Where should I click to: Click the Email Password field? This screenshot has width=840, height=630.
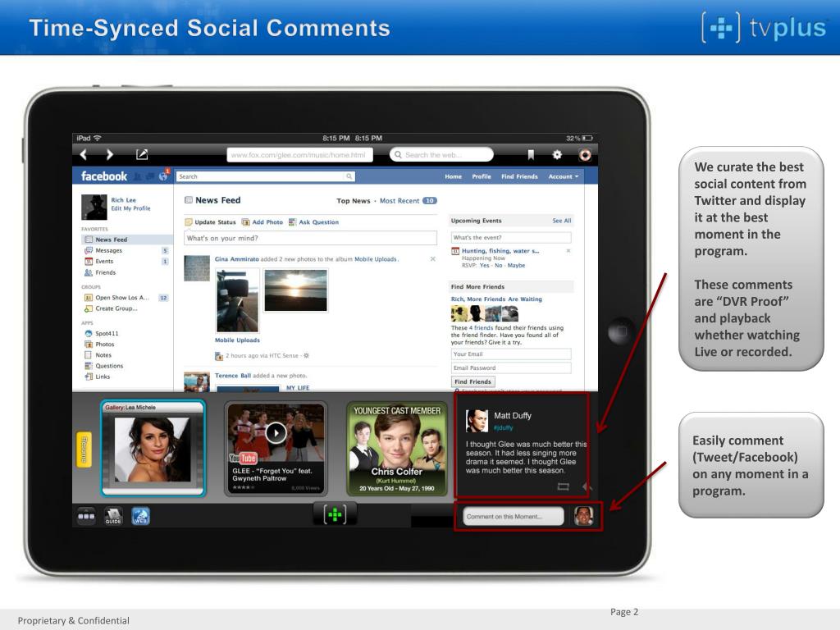pos(510,368)
